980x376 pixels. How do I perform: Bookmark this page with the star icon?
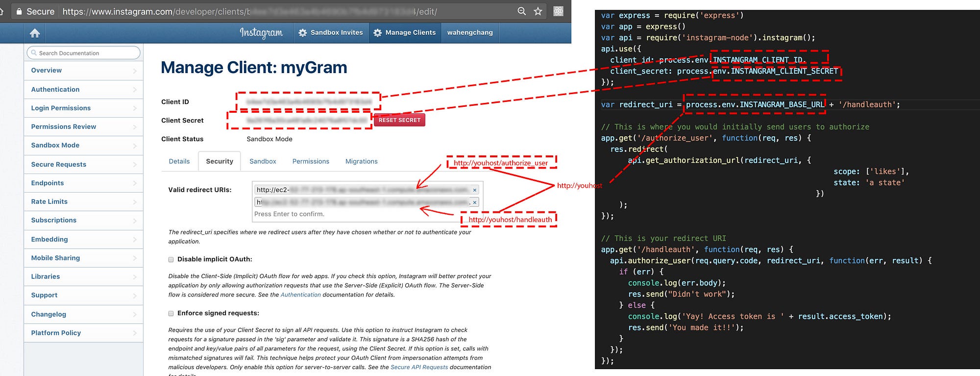coord(538,11)
